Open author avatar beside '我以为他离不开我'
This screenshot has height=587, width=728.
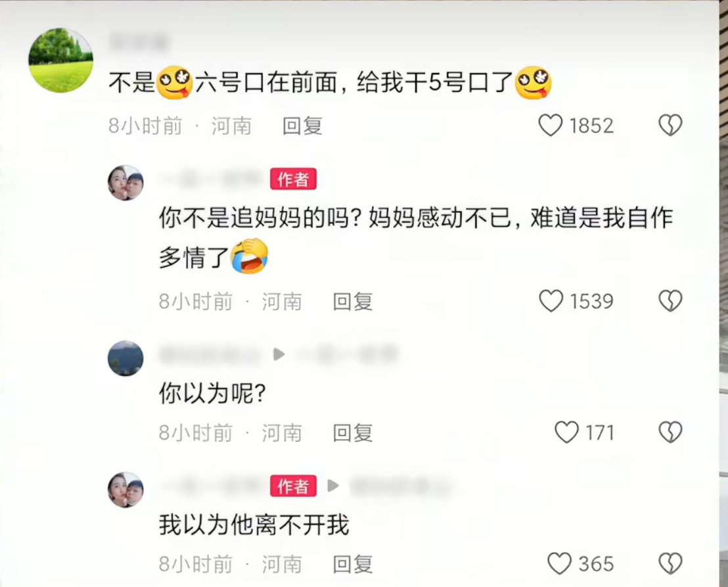click(125, 490)
